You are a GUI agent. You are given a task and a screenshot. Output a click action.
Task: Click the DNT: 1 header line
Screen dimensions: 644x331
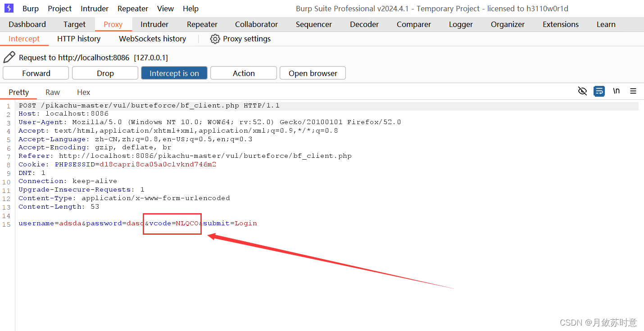click(x=32, y=173)
